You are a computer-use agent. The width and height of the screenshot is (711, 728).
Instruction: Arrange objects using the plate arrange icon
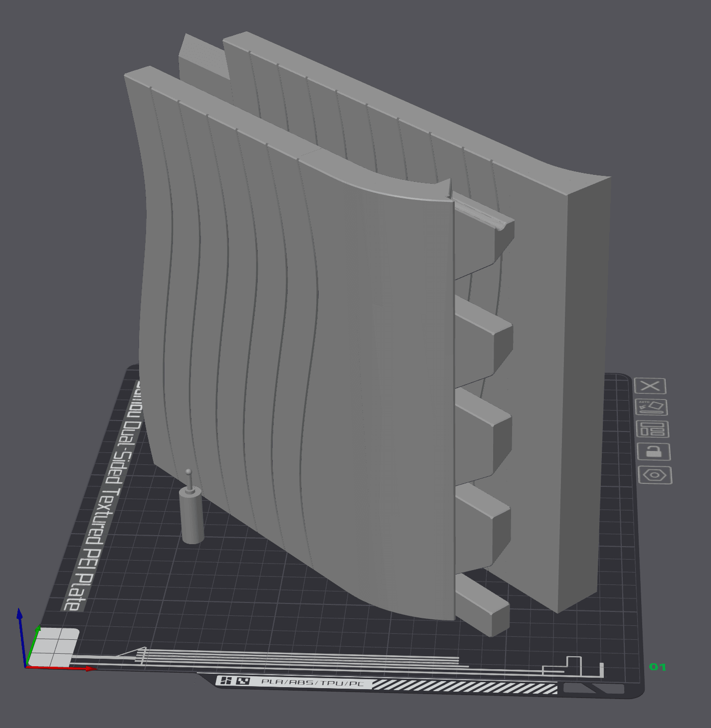[x=653, y=429]
